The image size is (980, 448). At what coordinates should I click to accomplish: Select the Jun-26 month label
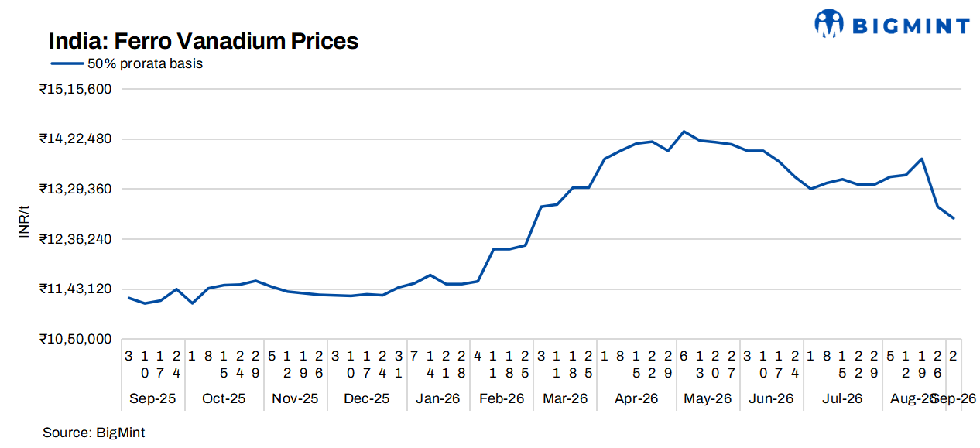point(771,399)
